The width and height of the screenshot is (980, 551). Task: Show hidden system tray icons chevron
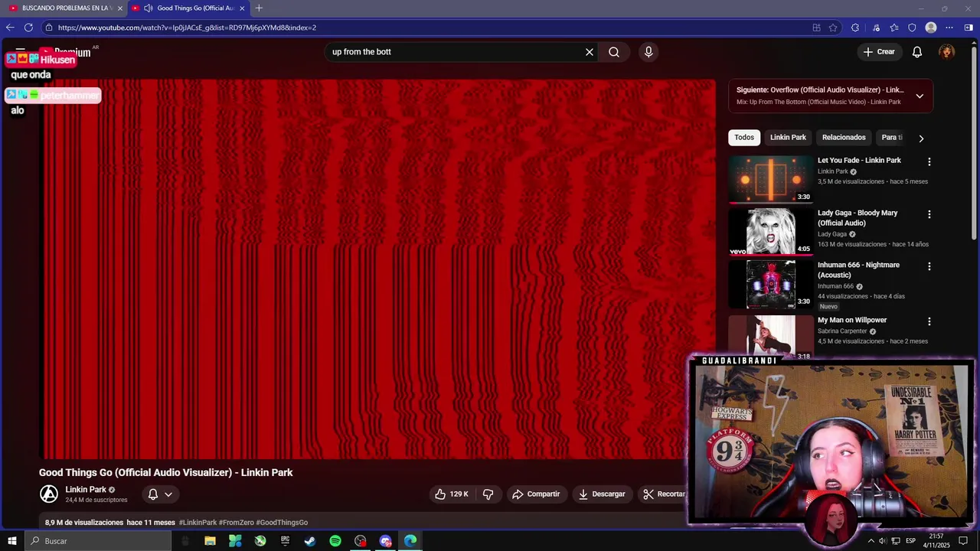click(871, 541)
